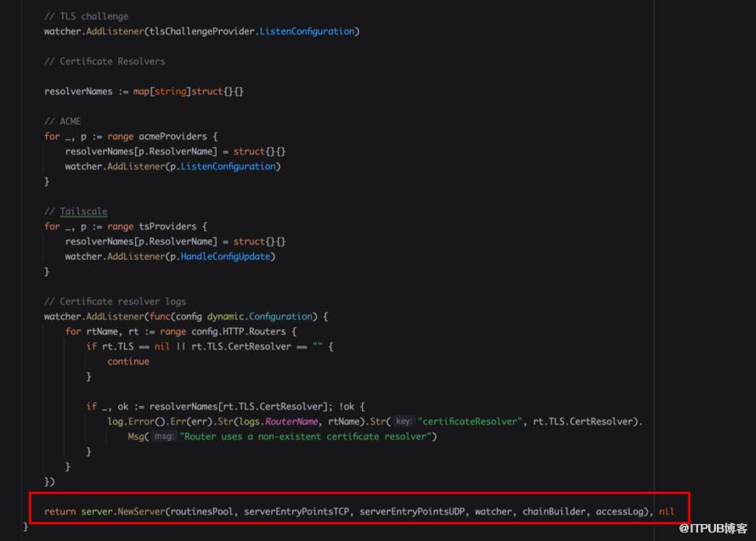Viewport: 756px width, 541px height.
Task: Click 'logs.RouterName' in log statement
Action: 279,421
